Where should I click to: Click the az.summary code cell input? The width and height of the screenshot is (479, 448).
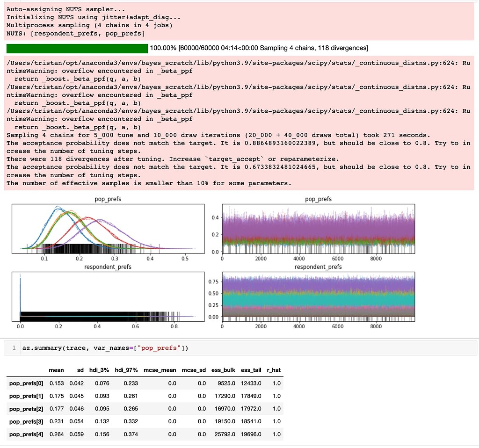coord(234,348)
